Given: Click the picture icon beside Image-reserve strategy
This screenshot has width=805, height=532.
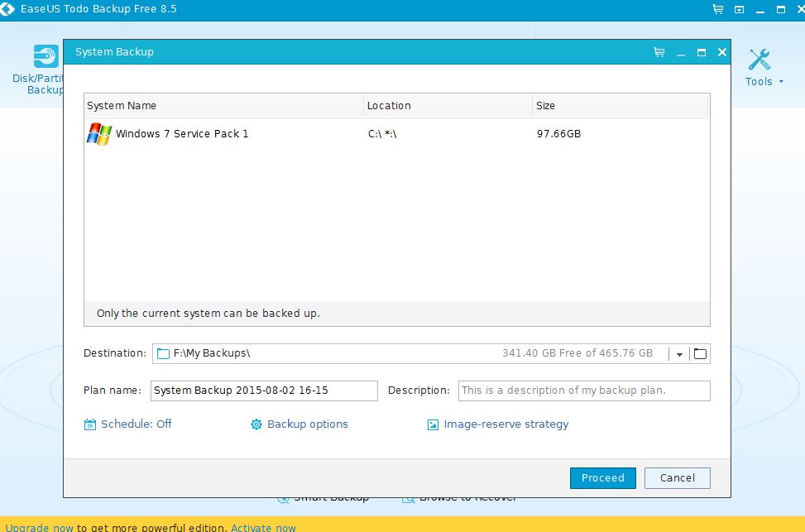Looking at the screenshot, I should [x=433, y=424].
